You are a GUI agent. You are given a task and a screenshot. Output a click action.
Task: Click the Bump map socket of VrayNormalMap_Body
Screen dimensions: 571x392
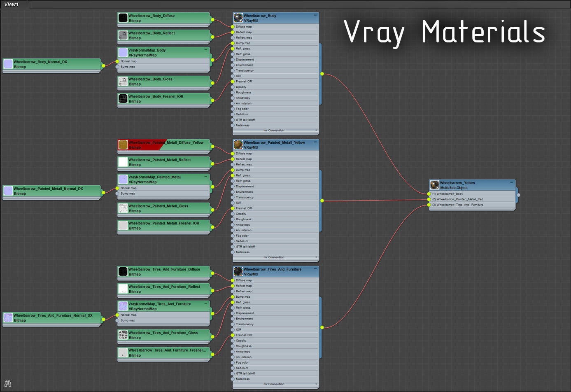[117, 67]
